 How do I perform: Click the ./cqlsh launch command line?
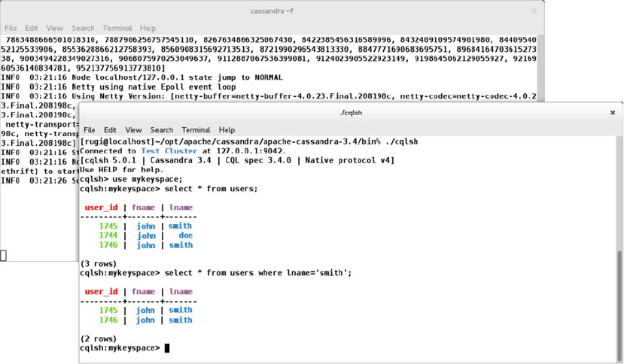click(248, 141)
